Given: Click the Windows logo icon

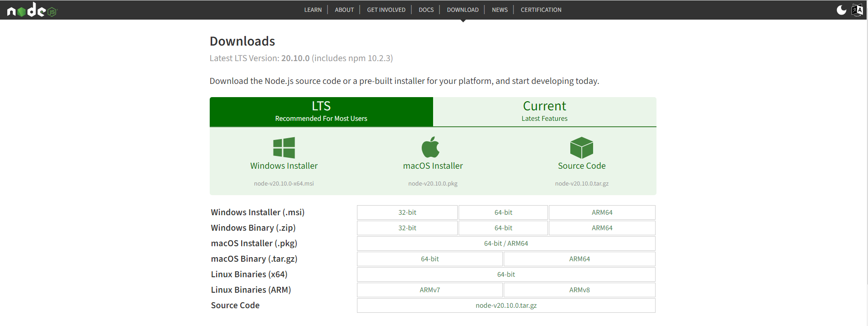Looking at the screenshot, I should coord(284,148).
